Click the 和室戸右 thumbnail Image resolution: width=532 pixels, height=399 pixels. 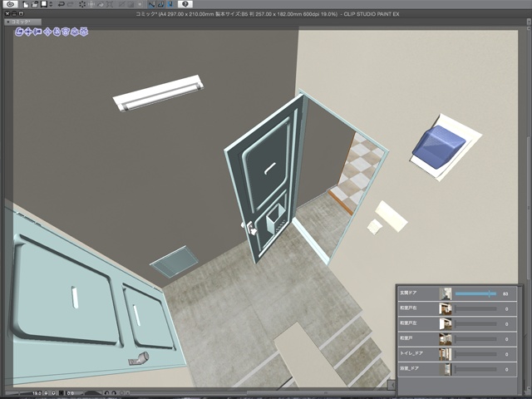(446, 308)
